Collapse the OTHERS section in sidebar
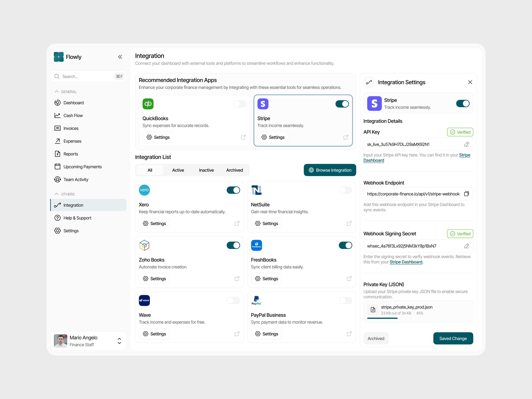Viewport: 532px width, 399px height. [x=57, y=194]
